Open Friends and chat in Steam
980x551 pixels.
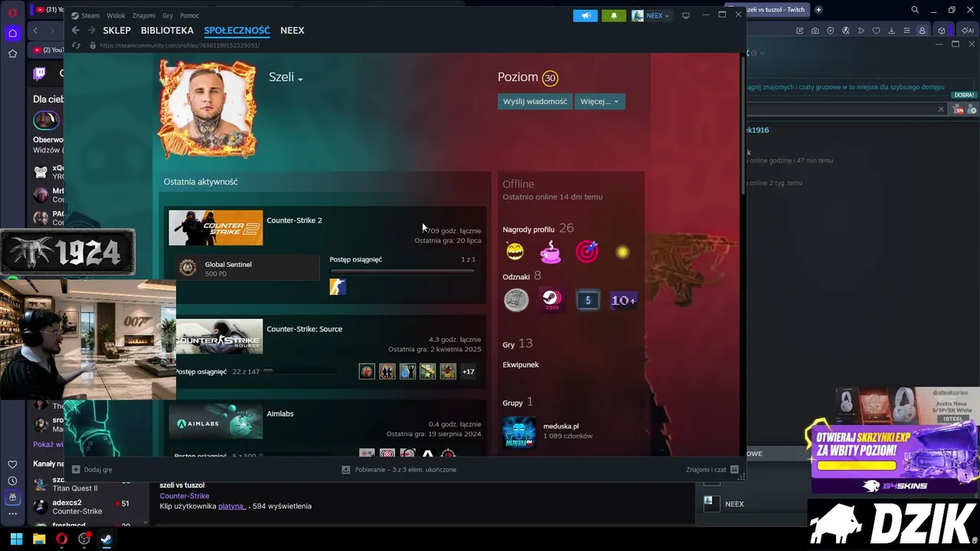pos(712,470)
